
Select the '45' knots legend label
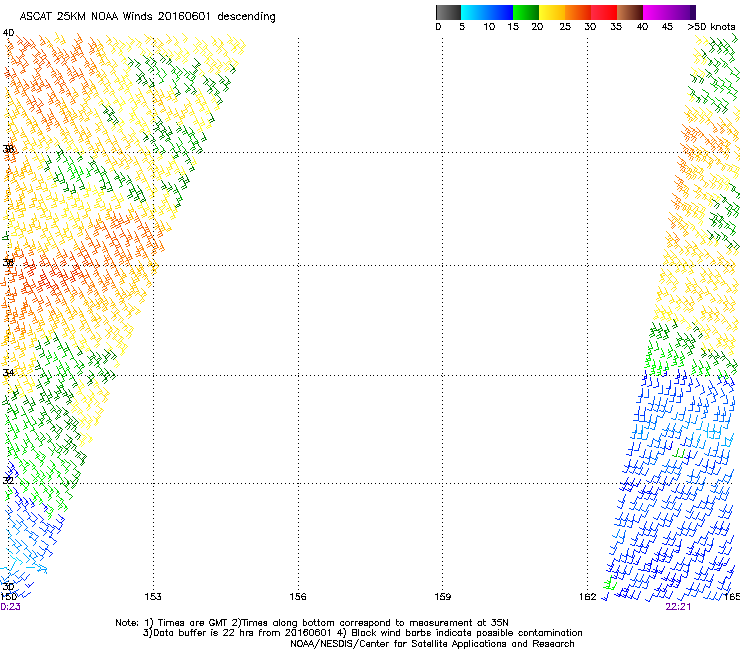click(667, 27)
